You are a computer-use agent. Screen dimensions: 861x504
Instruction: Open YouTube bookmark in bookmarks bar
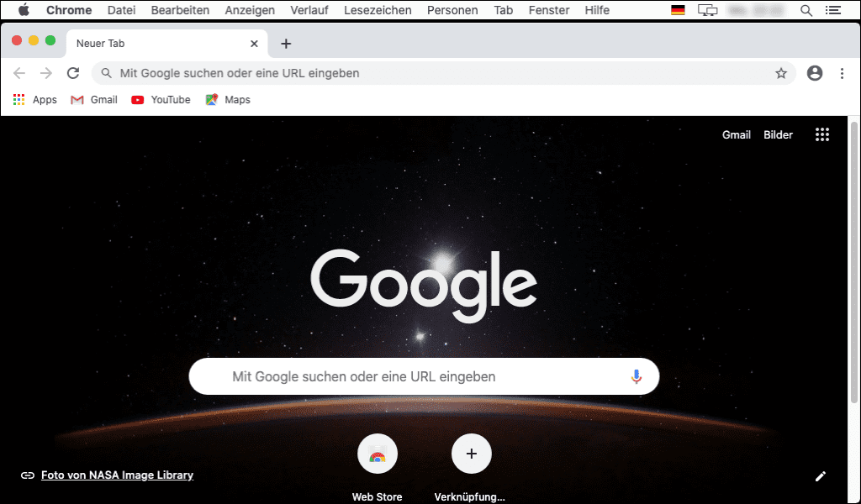point(161,99)
